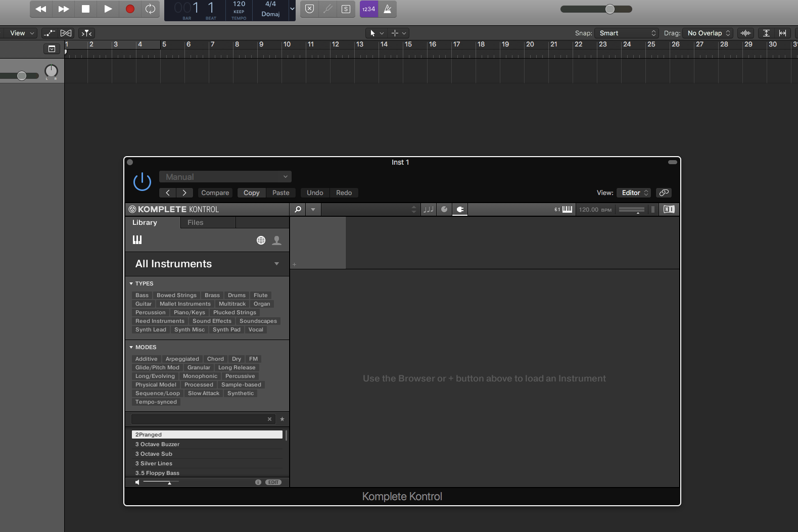This screenshot has width=798, height=532.
Task: Click the Redo button
Action: (x=344, y=192)
